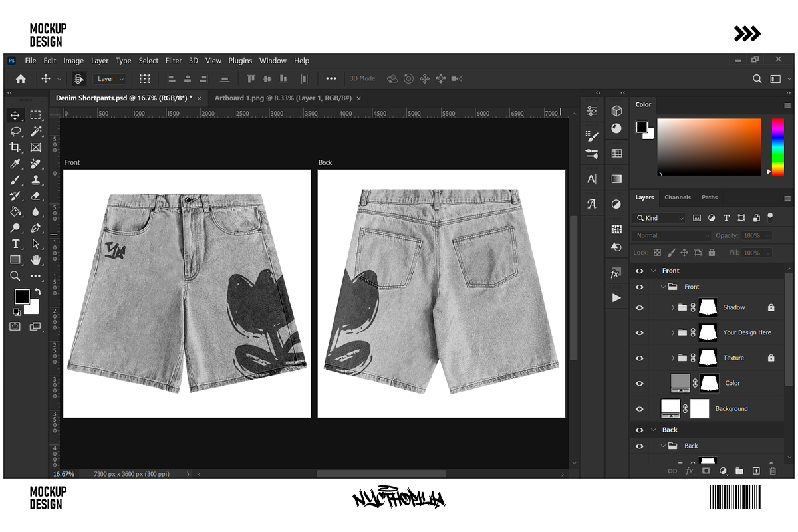Select the Rectangle shape tool

15,259
